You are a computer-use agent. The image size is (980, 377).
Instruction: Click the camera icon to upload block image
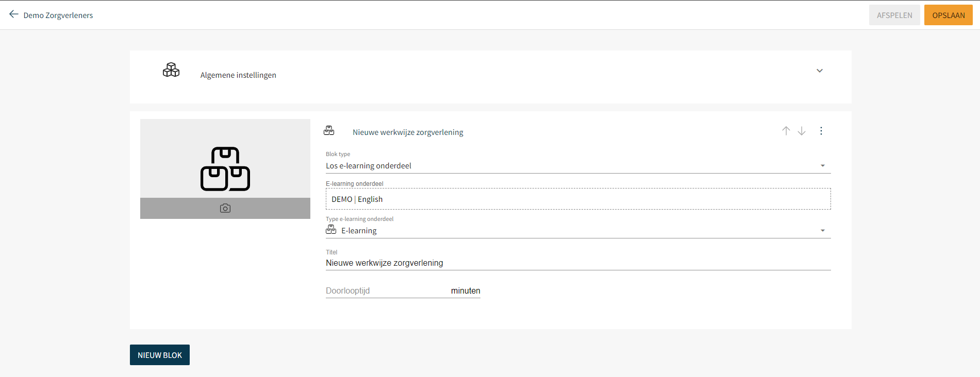click(225, 208)
